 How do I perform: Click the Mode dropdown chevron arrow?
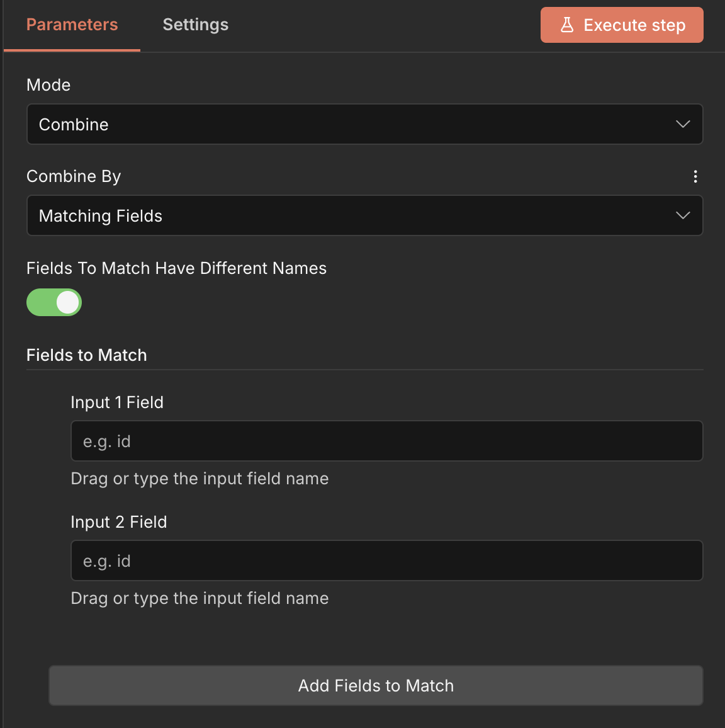pyautogui.click(x=683, y=124)
